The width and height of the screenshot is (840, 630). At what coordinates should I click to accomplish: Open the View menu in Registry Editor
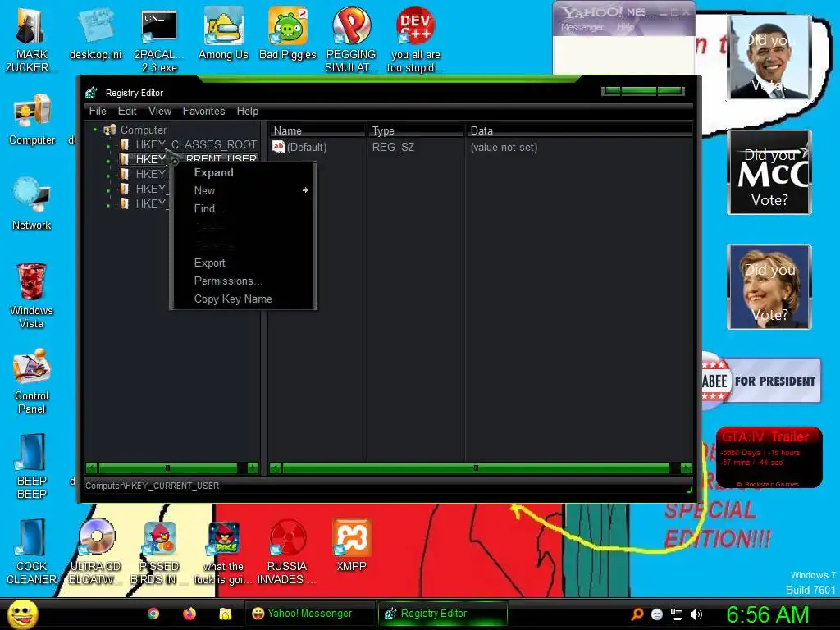point(160,111)
